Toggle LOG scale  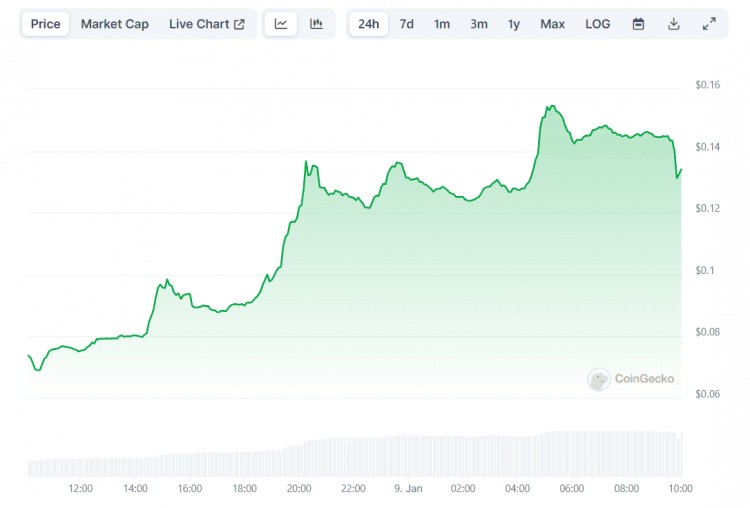click(597, 24)
